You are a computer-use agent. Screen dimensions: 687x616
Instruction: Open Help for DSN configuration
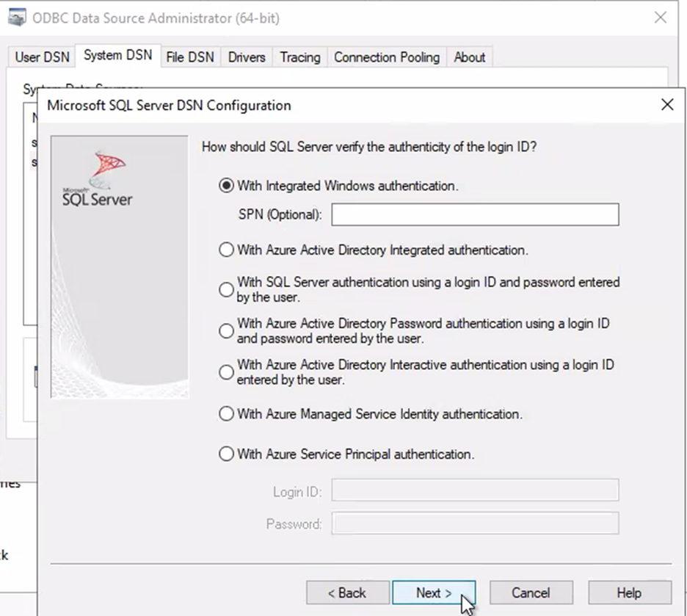[629, 593]
